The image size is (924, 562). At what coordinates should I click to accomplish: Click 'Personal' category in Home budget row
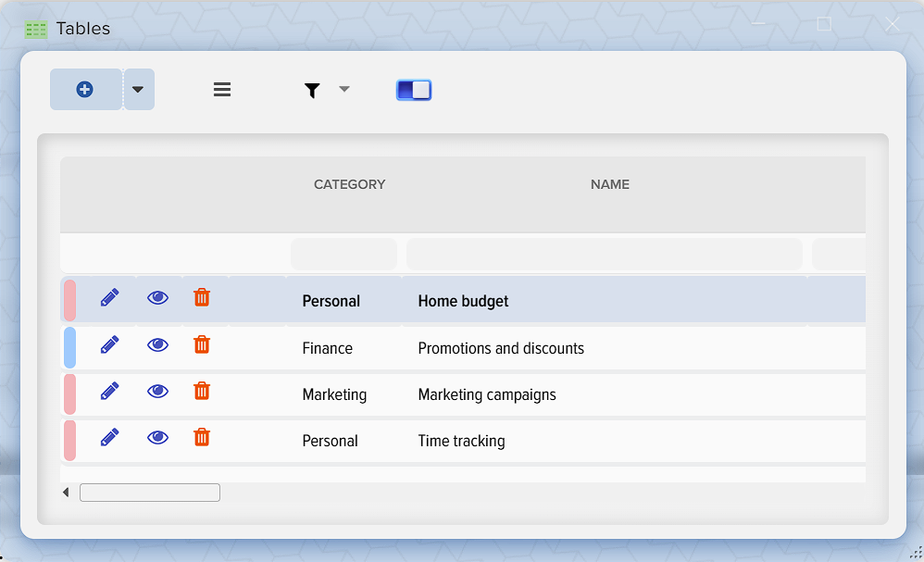pyautogui.click(x=331, y=301)
